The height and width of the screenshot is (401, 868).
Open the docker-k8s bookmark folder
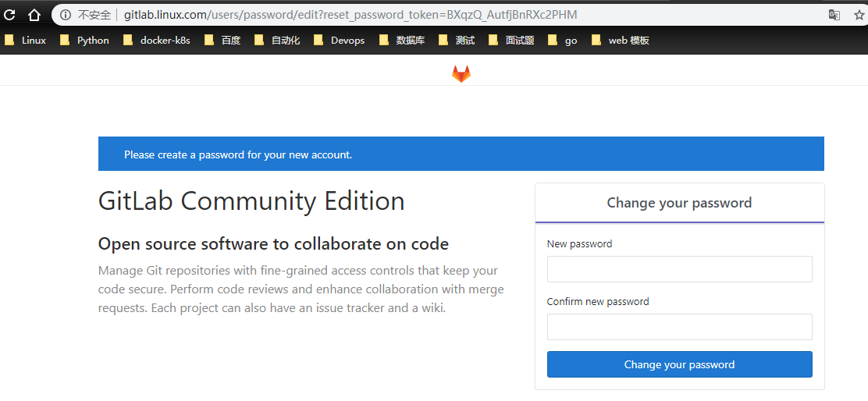pyautogui.click(x=157, y=41)
